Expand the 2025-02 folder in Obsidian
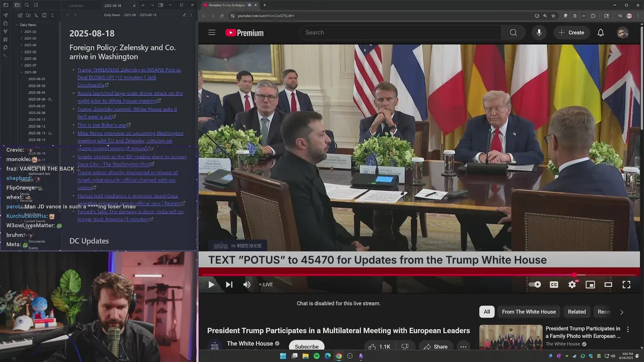 pyautogui.click(x=30, y=31)
